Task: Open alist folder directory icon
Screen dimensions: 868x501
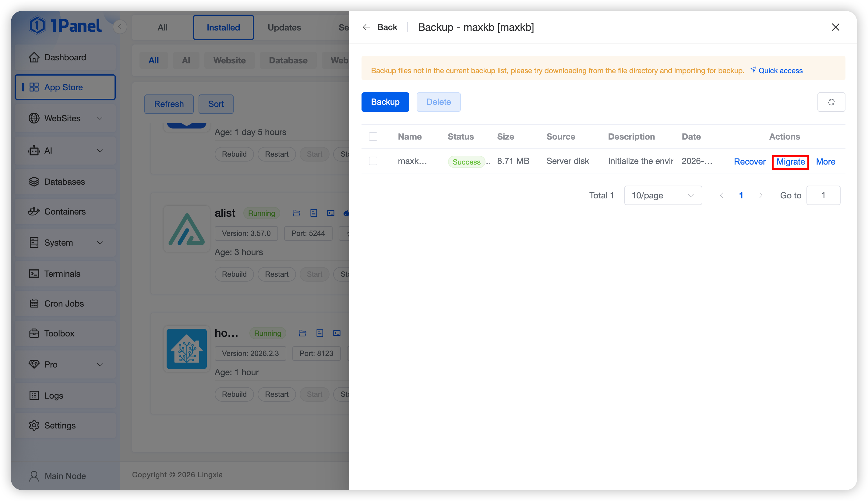Action: 296,213
